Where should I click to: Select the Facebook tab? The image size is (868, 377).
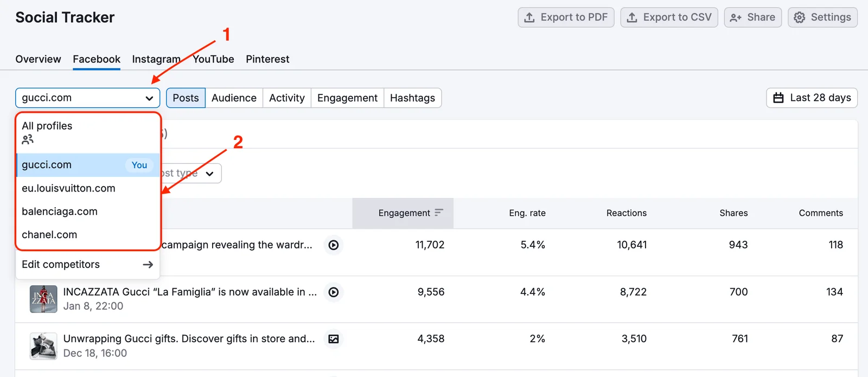97,59
